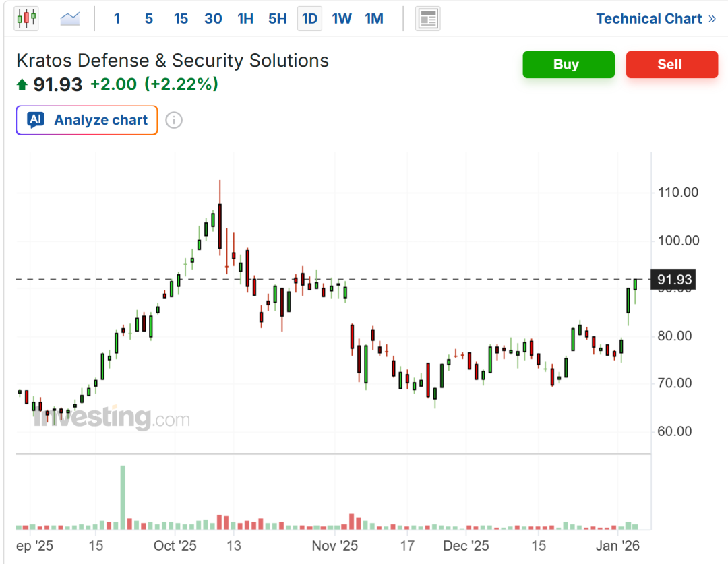Open the news overlay panel icon

427,19
